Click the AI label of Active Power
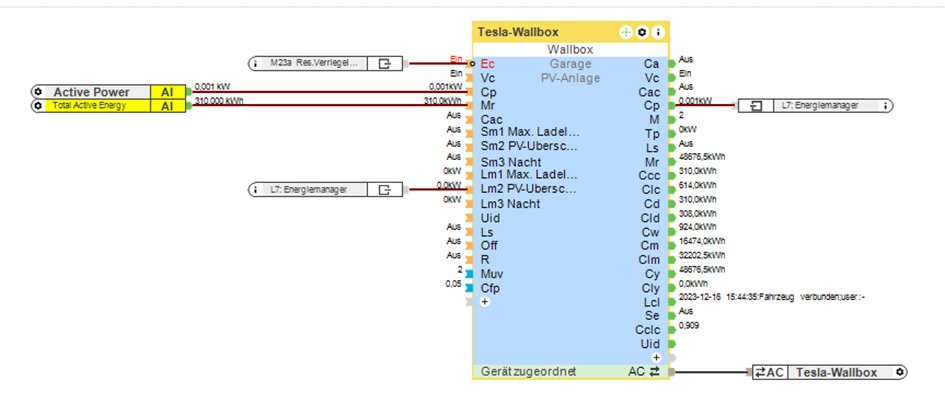The height and width of the screenshot is (404, 945). click(x=168, y=92)
